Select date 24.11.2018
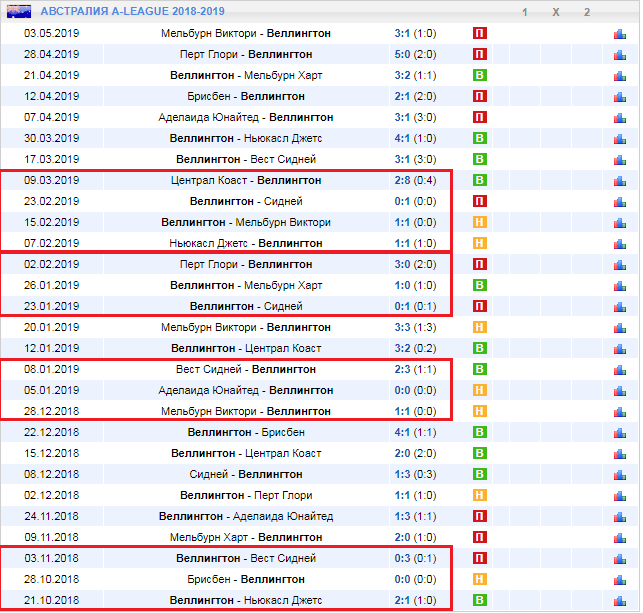 tap(51, 516)
